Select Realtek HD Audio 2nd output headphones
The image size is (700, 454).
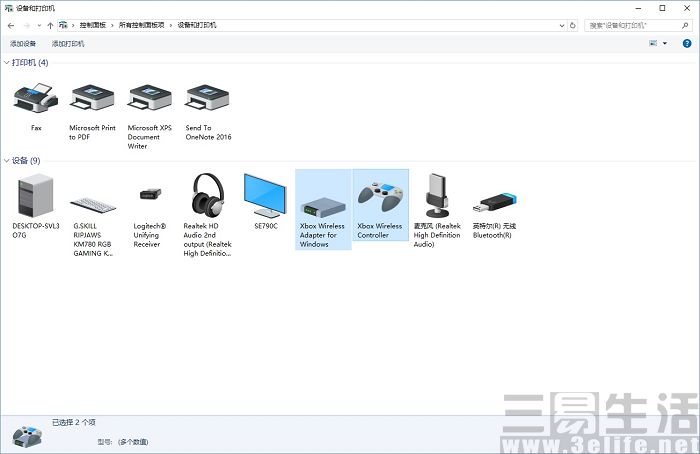tap(208, 195)
